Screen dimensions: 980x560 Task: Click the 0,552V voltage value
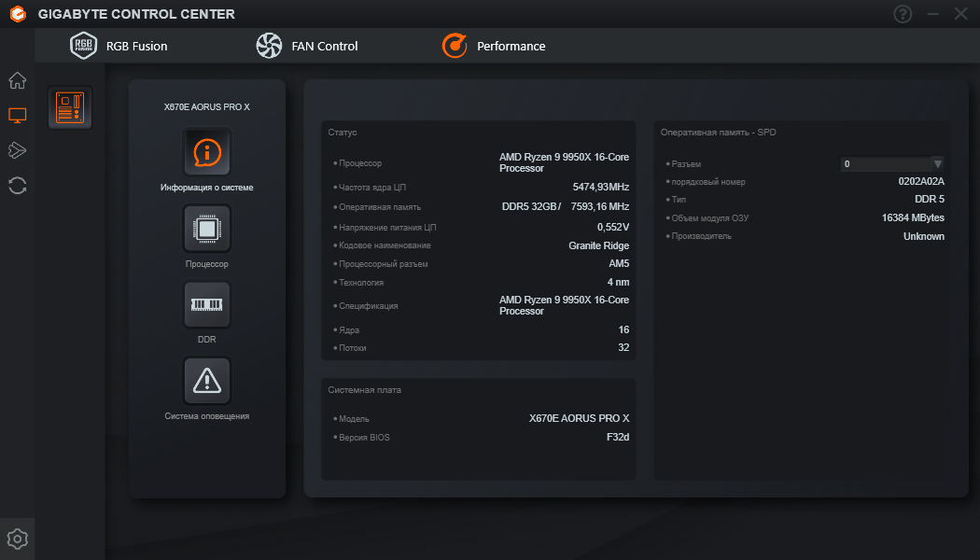click(613, 227)
